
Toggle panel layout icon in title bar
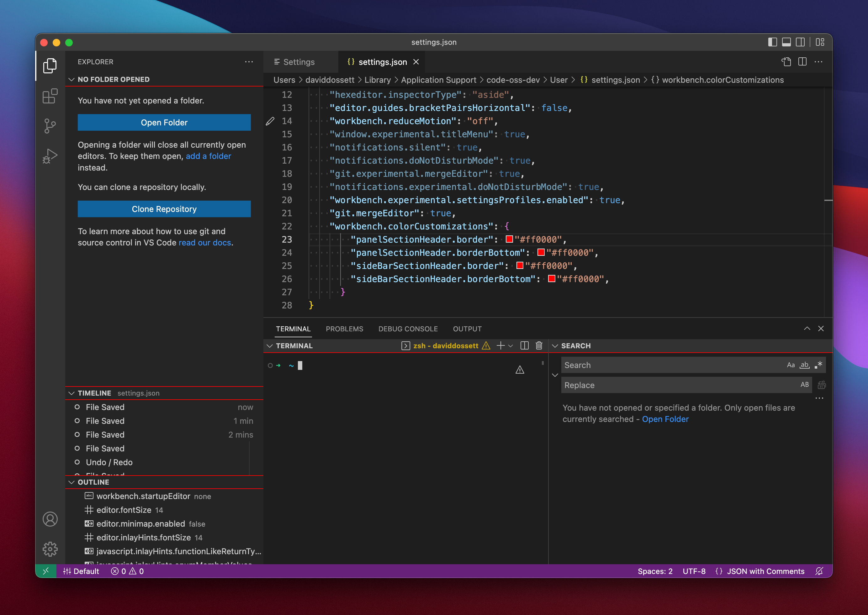click(x=786, y=42)
